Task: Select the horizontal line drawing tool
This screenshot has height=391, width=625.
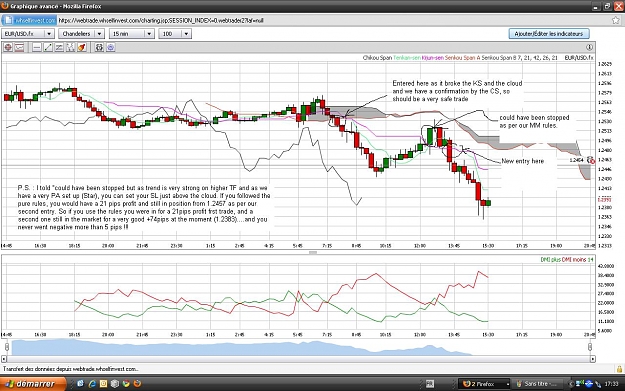Action: (37, 47)
